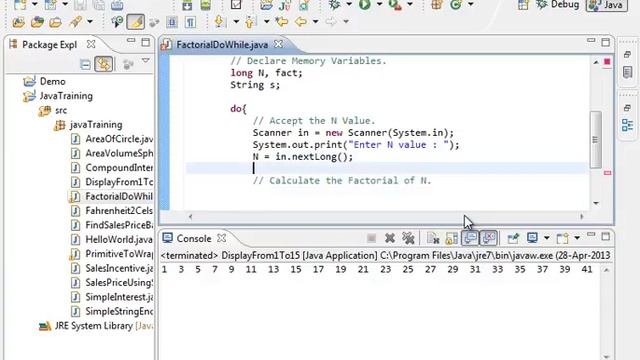Open the New Java Class dropdown arrow

point(470,4)
